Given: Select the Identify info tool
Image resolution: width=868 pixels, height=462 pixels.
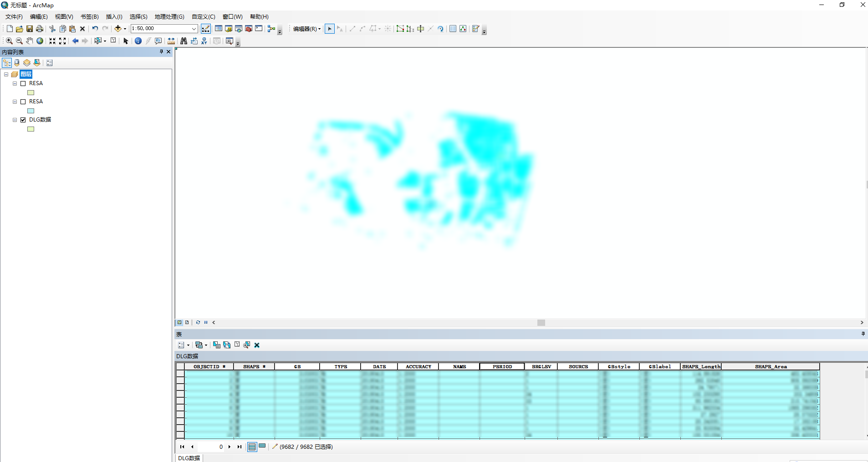Looking at the screenshot, I should point(138,41).
